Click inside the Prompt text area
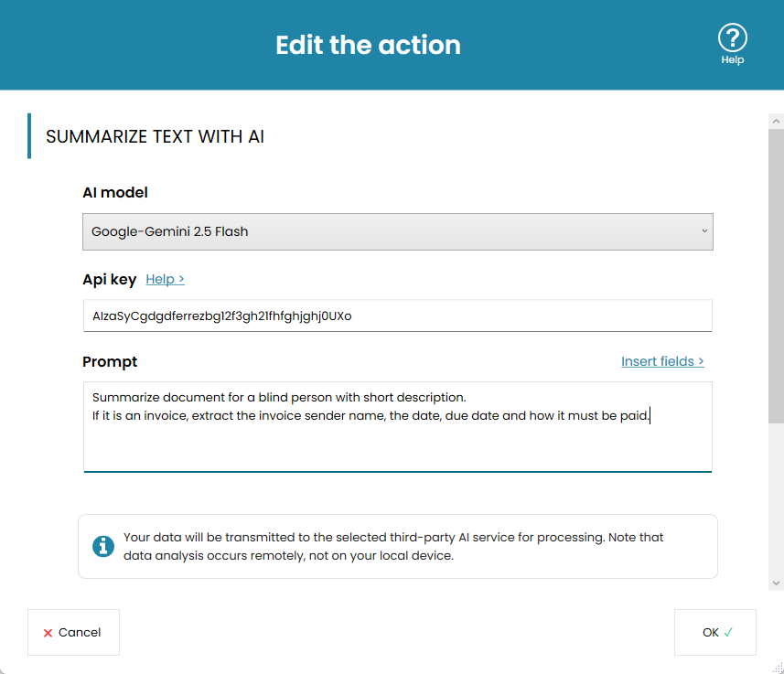Screen dimensions: 784x674 (398, 425)
